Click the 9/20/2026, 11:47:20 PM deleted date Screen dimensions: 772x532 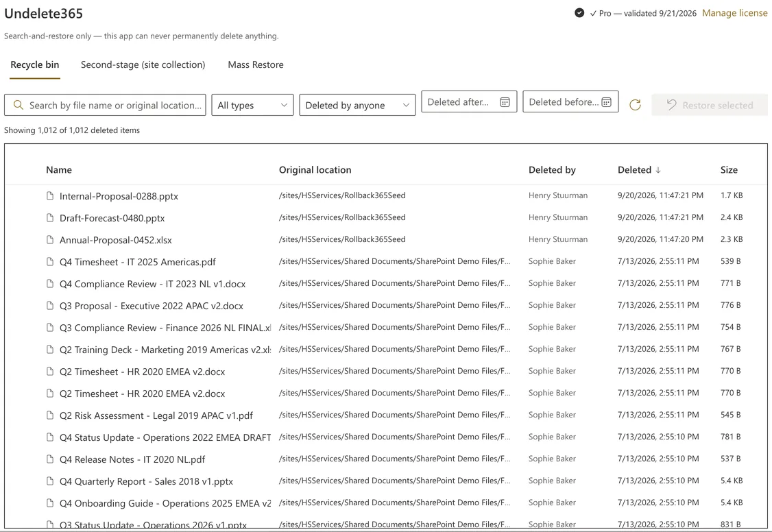660,239
